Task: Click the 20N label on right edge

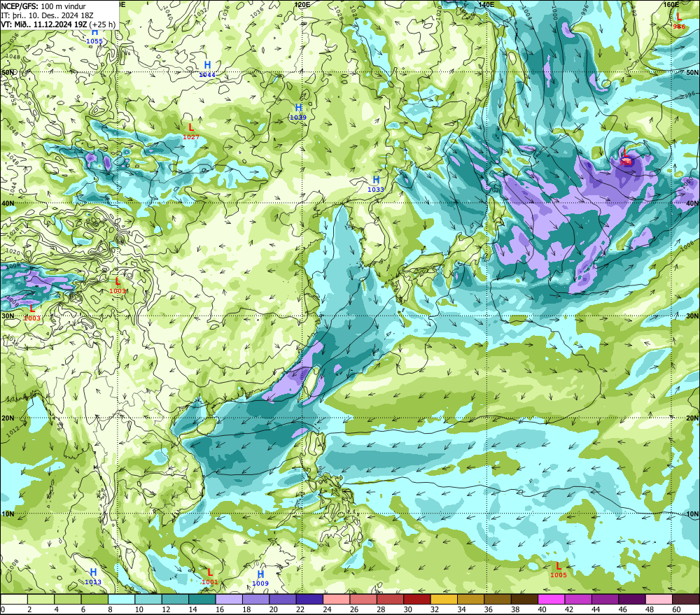Action: click(692, 418)
